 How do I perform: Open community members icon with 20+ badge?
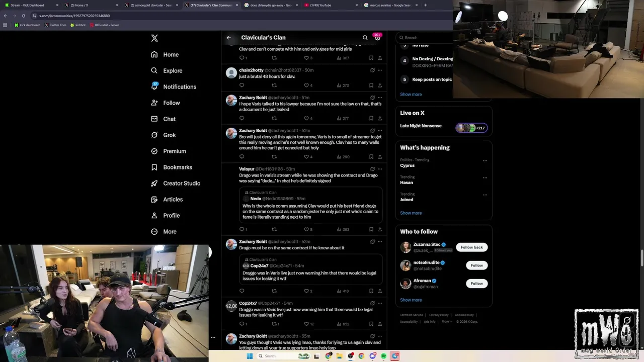tap(377, 37)
